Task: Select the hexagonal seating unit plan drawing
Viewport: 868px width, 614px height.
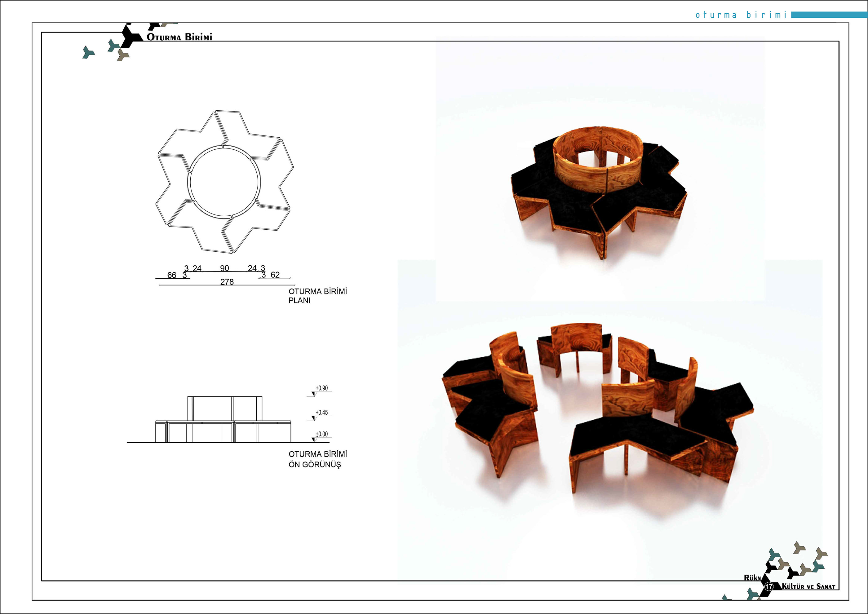Action: click(224, 182)
